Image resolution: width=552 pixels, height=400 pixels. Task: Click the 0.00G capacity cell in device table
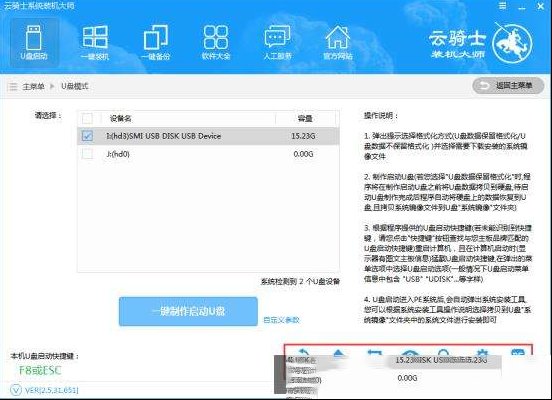[x=303, y=154]
